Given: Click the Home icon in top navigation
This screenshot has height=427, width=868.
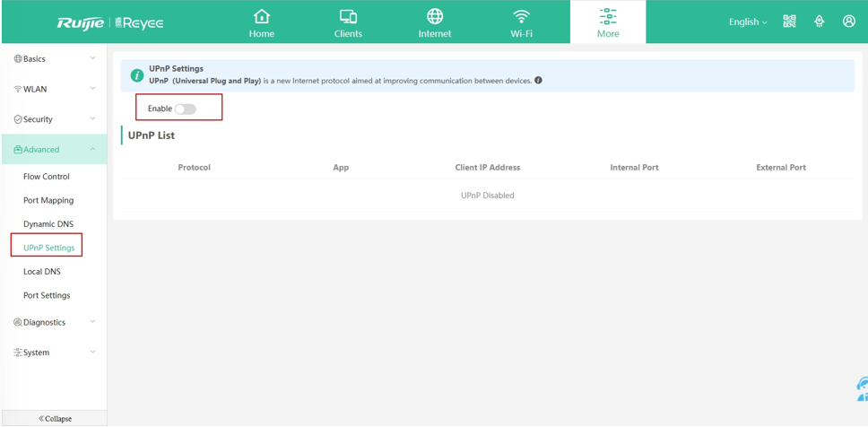Looking at the screenshot, I should click(x=261, y=17).
